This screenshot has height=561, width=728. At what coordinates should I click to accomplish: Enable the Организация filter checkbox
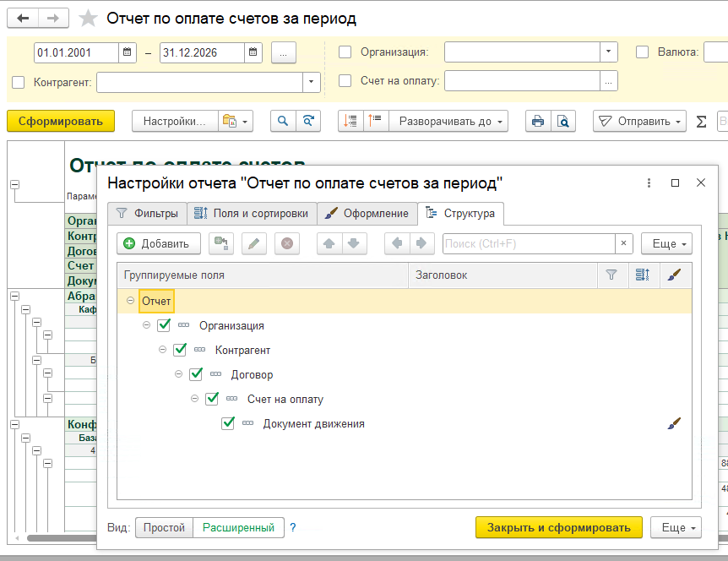click(345, 52)
